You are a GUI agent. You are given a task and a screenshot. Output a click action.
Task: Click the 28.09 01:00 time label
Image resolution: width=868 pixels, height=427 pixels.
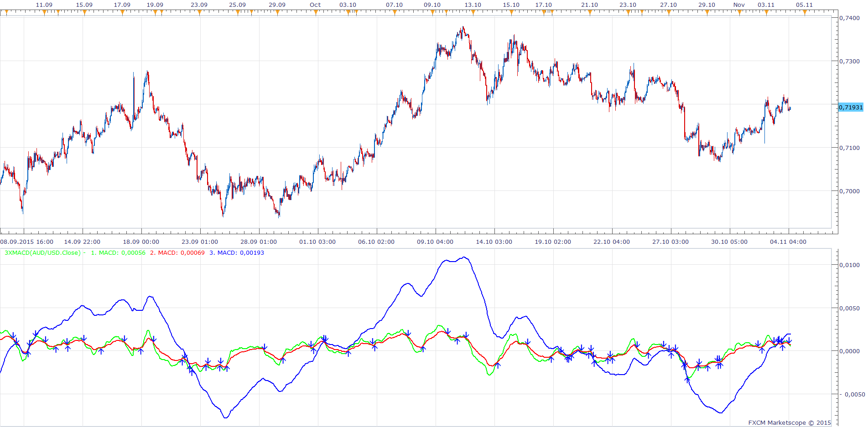coord(259,242)
